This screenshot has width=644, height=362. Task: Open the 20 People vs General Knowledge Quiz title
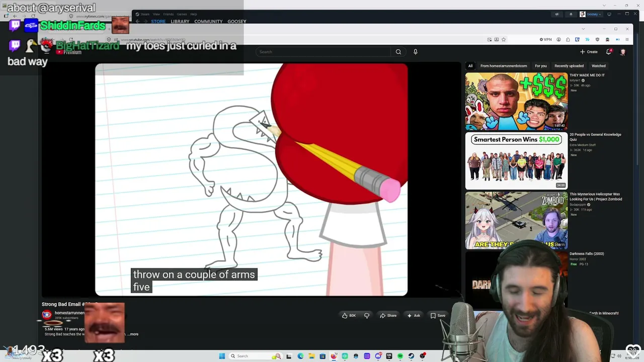(595, 137)
